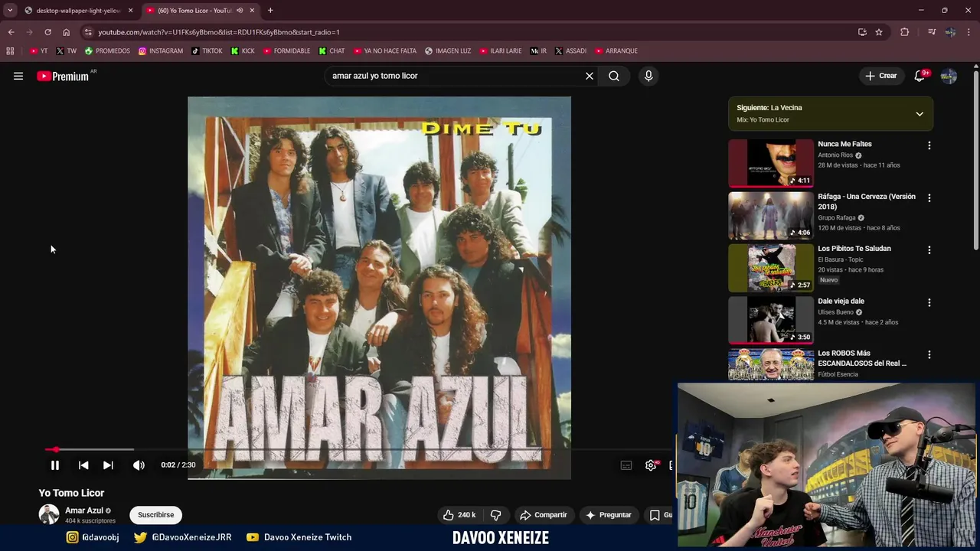Clear the search box text
This screenshot has width=980, height=551.
coord(590,76)
